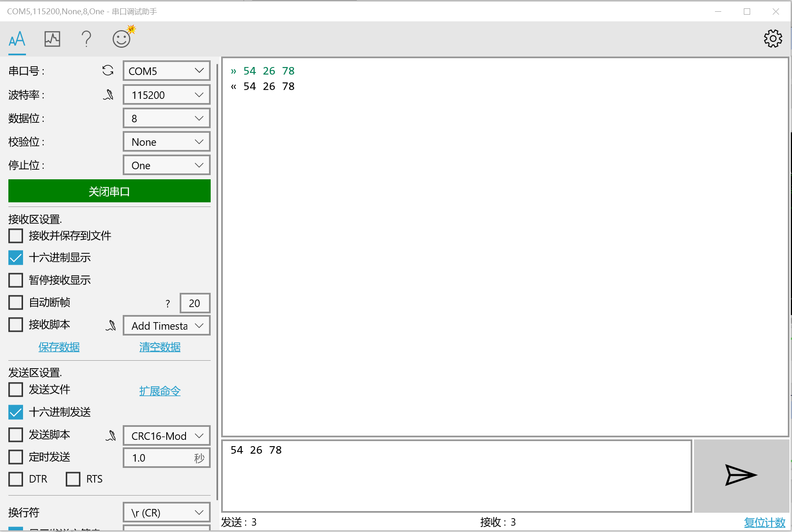Open the waveform chart view icon
Screen dimensions: 792x532
[x=52, y=39]
